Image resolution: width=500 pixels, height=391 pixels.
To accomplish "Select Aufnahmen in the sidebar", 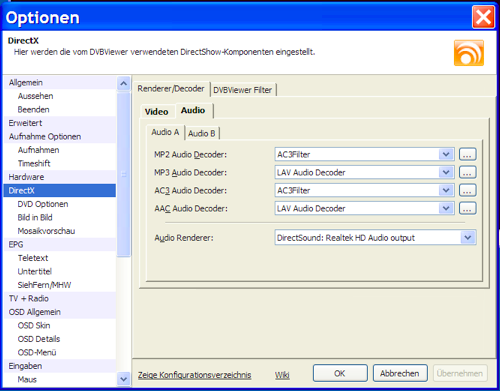I will pyautogui.click(x=60, y=150).
